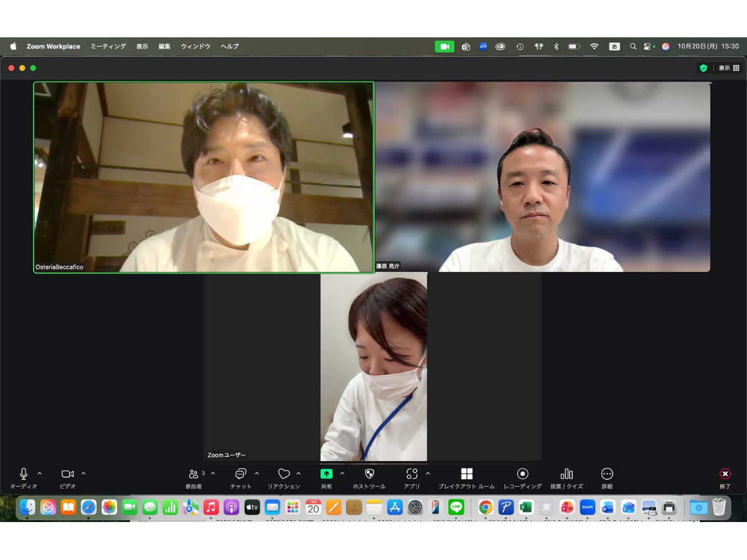Open the ウィンドウ menu in menu bar
Image resolution: width=747 pixels, height=560 pixels.
tap(195, 47)
